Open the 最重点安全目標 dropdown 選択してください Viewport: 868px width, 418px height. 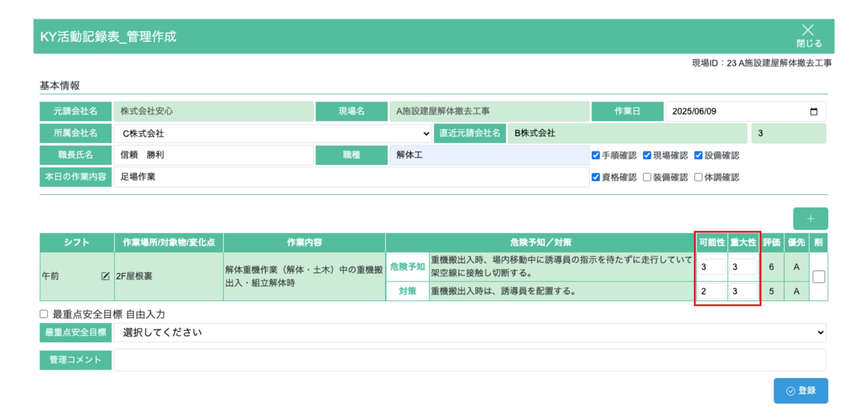pyautogui.click(x=470, y=332)
